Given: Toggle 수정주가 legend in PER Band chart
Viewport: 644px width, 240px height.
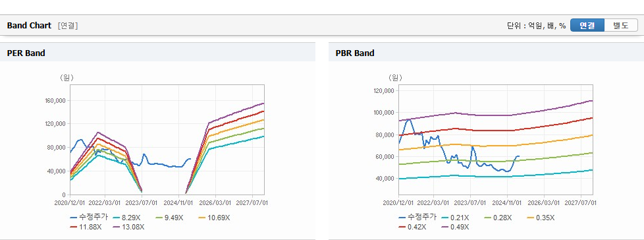Looking at the screenshot, I should [x=89, y=218].
